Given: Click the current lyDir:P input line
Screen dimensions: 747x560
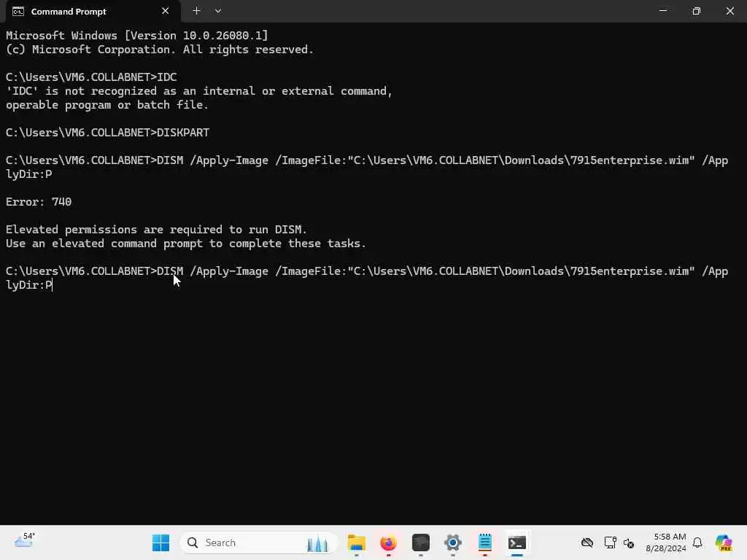Looking at the screenshot, I should point(29,285).
